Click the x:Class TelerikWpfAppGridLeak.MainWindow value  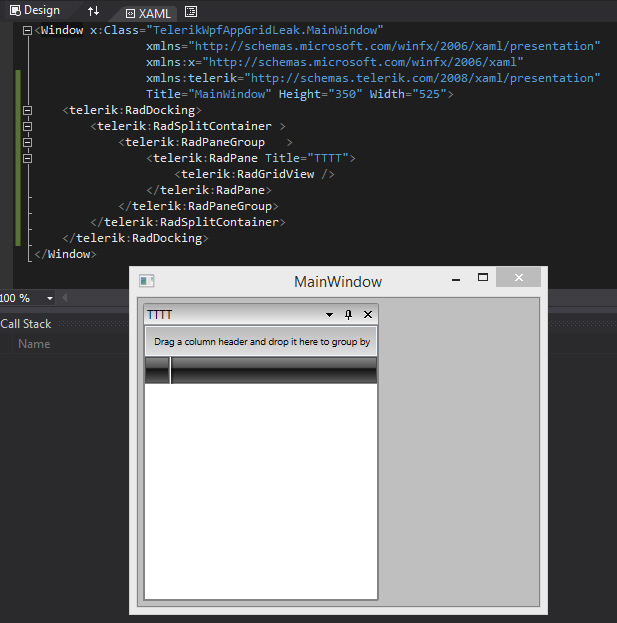[265, 30]
